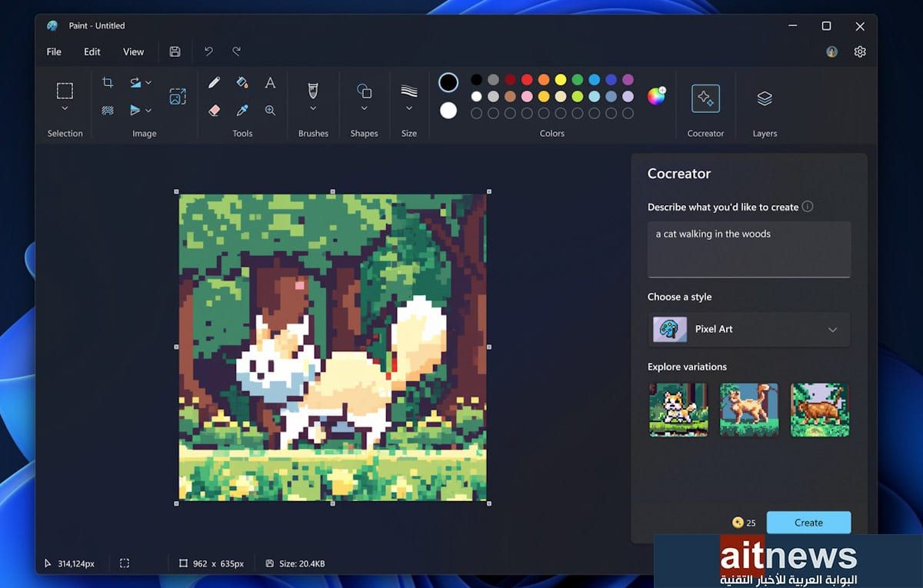
Task: Expand the Shapes gallery dropdown
Action: pyautogui.click(x=364, y=109)
